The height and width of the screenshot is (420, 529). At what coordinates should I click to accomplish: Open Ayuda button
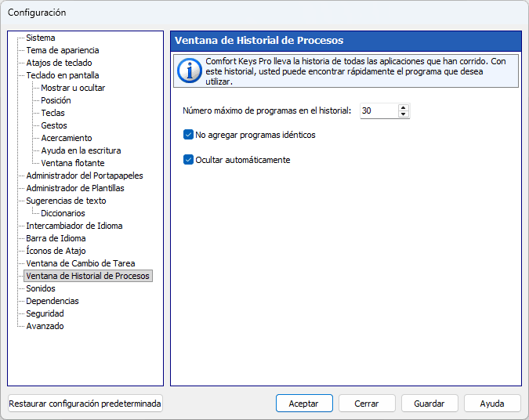pos(492,404)
